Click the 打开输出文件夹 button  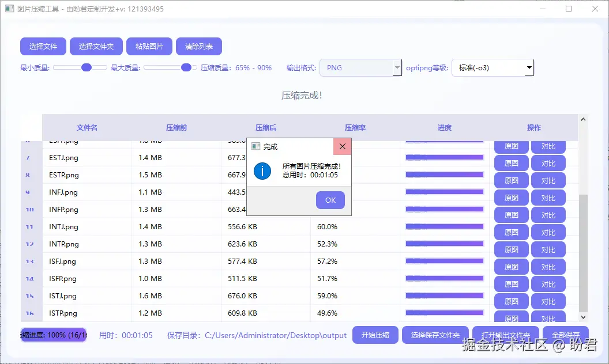tap(505, 335)
